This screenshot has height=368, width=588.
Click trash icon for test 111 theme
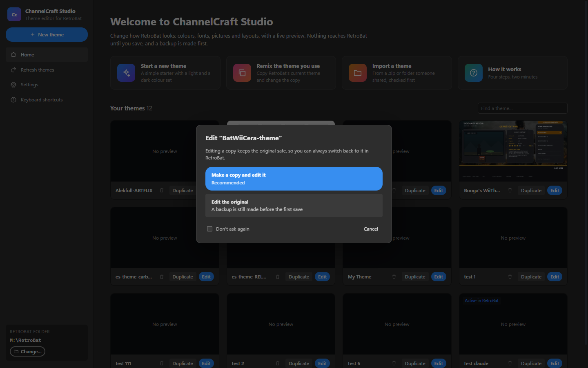coord(162,364)
